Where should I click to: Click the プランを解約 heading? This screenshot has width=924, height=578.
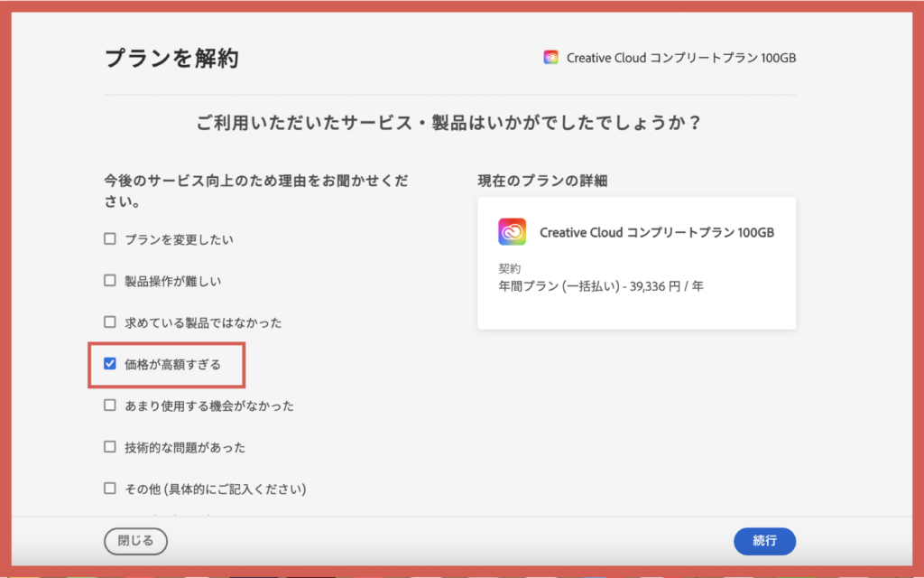[x=171, y=58]
